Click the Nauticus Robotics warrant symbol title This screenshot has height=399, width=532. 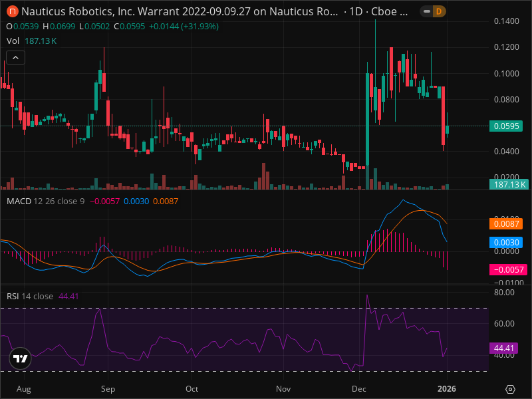180,11
